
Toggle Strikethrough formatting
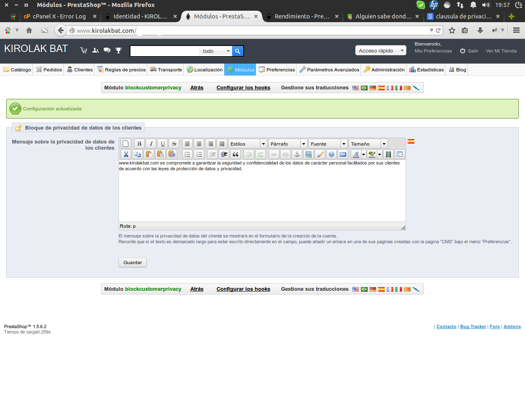(x=174, y=144)
